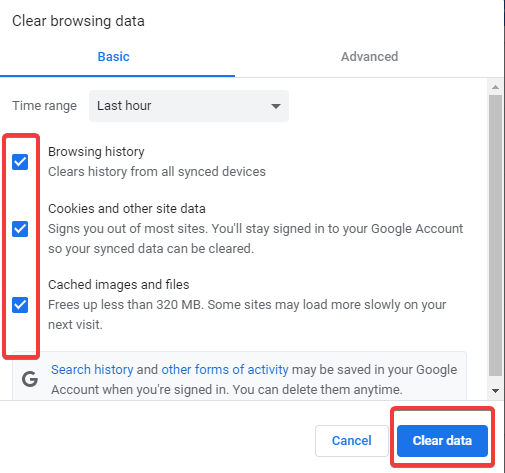This screenshot has height=473, width=505.
Task: Click the Browsing history label text
Action: point(96,152)
